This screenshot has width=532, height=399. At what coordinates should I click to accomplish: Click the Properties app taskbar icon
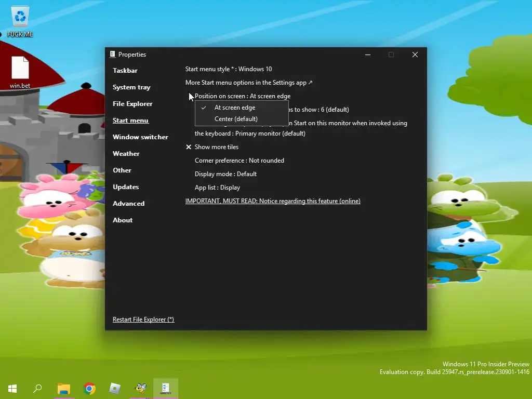(x=166, y=388)
